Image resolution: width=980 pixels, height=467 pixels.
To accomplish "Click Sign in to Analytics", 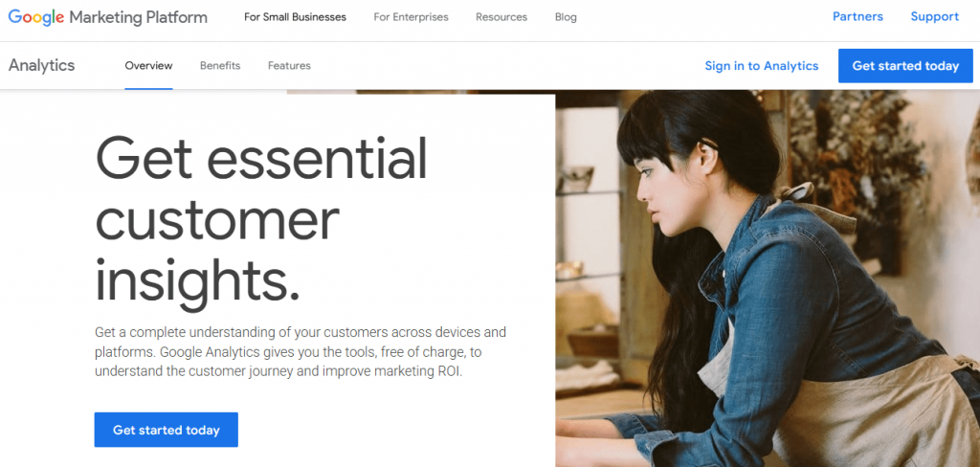I will [761, 66].
